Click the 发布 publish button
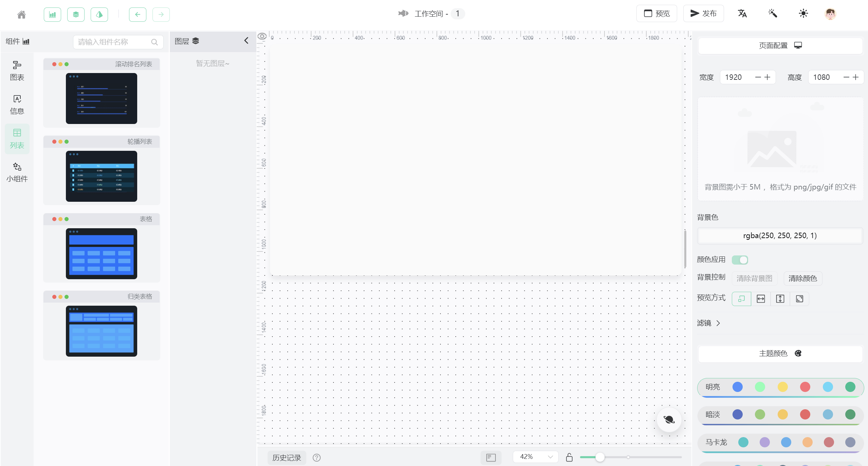Viewport: 868px width, 466px height. (x=703, y=14)
